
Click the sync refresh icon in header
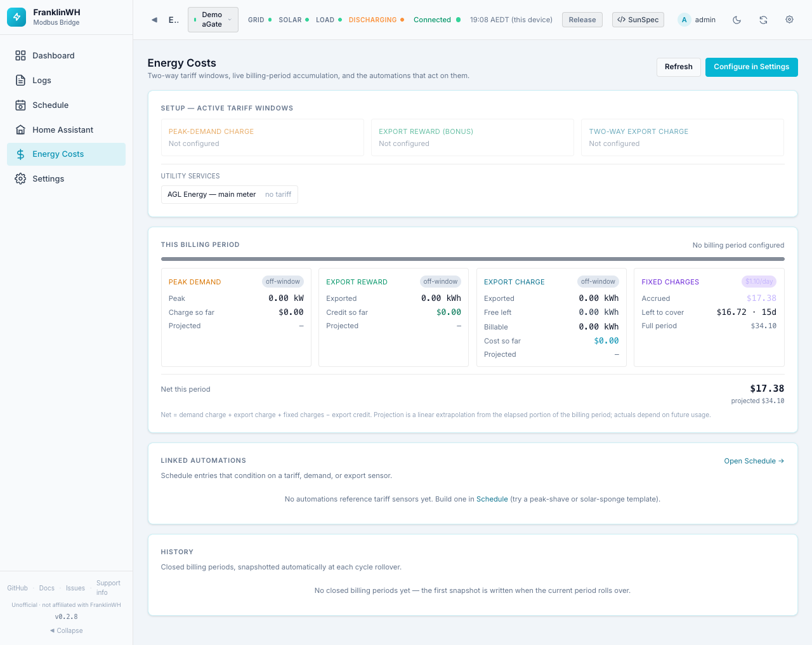tap(763, 20)
